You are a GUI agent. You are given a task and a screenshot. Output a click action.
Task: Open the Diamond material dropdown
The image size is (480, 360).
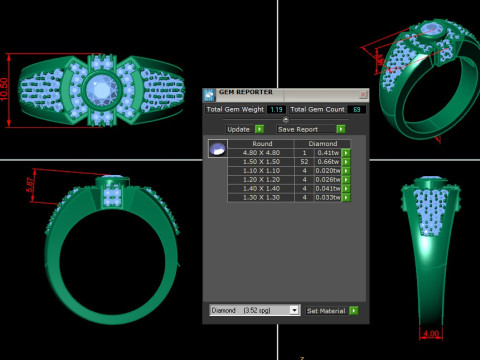coord(254,310)
